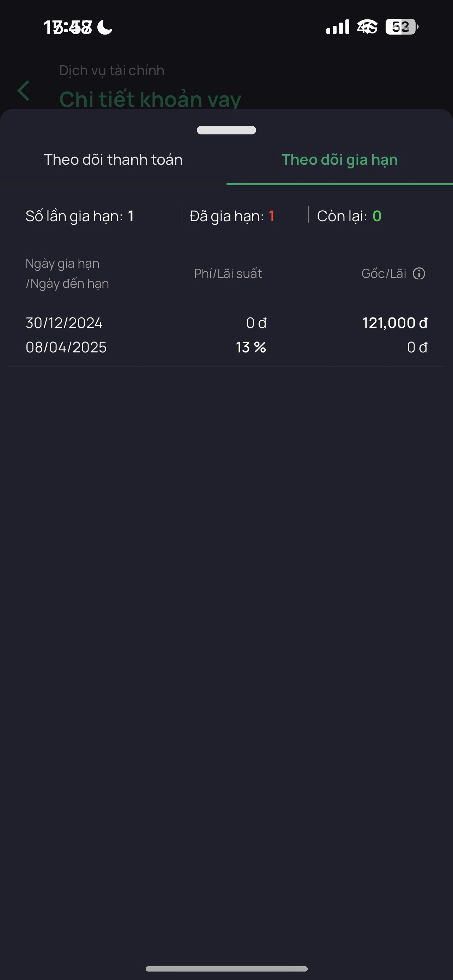Tap the Dịch vụ tài chính label

[x=112, y=71]
